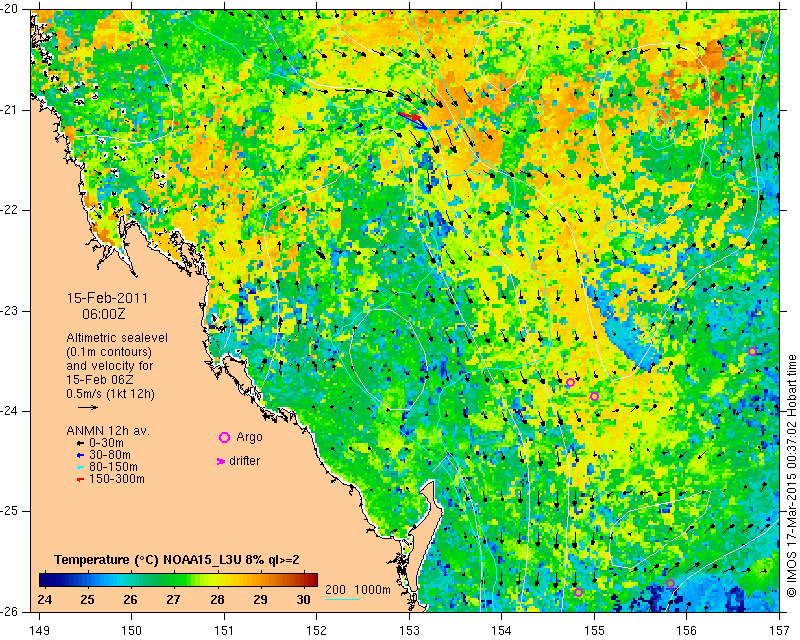Image resolution: width=800 pixels, height=640 pixels.
Task: Click the cyan line under the 200 1000m label
Action: click(x=342, y=599)
